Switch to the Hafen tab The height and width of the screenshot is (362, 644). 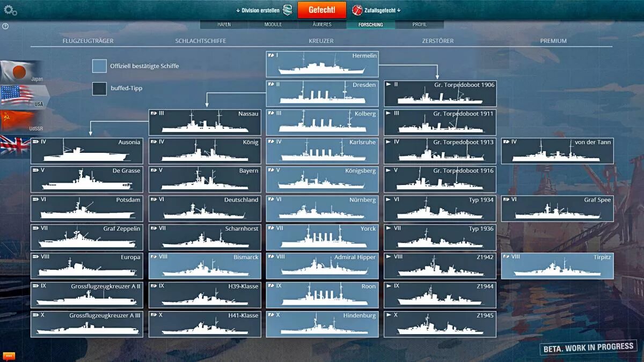pyautogui.click(x=224, y=25)
